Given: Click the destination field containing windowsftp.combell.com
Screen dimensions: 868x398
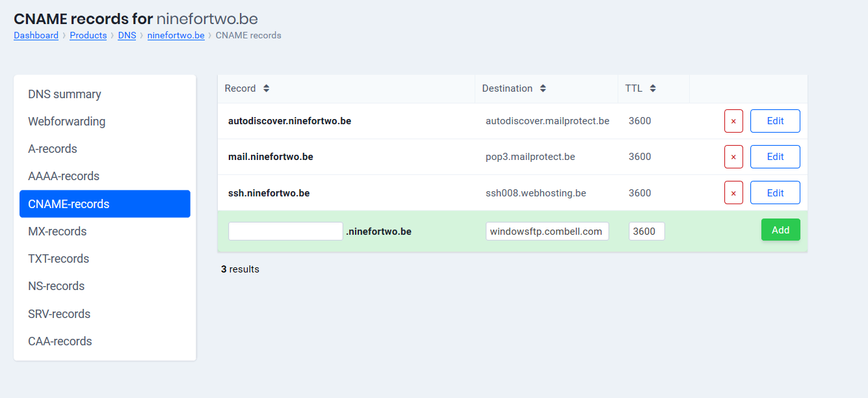Looking at the screenshot, I should [547, 232].
